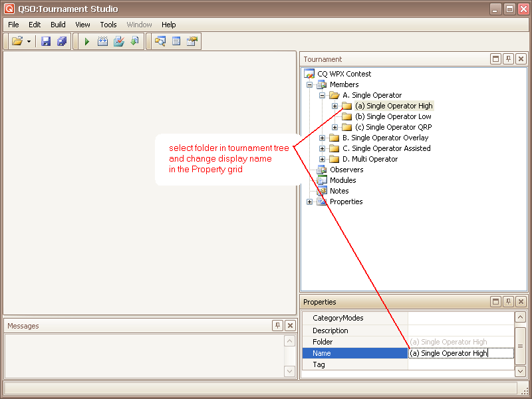Click the Name property value field
Viewport: 532px width, 399px height.
coord(460,353)
